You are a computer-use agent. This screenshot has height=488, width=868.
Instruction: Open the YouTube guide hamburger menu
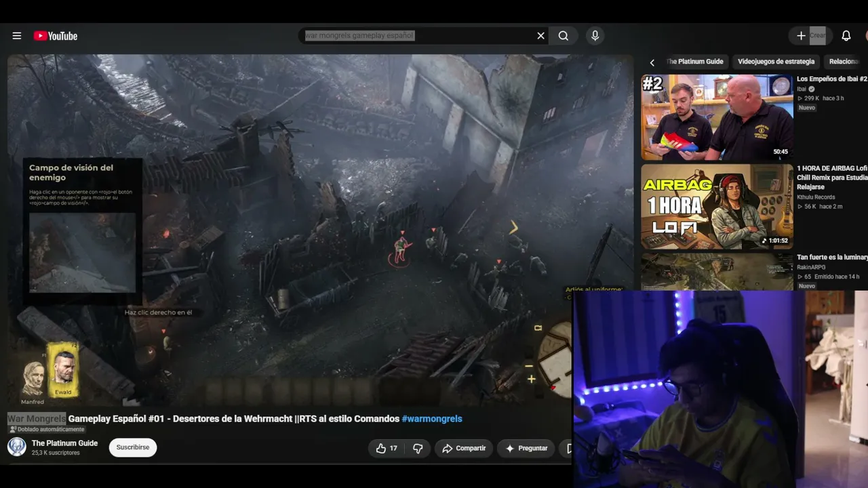click(x=17, y=36)
